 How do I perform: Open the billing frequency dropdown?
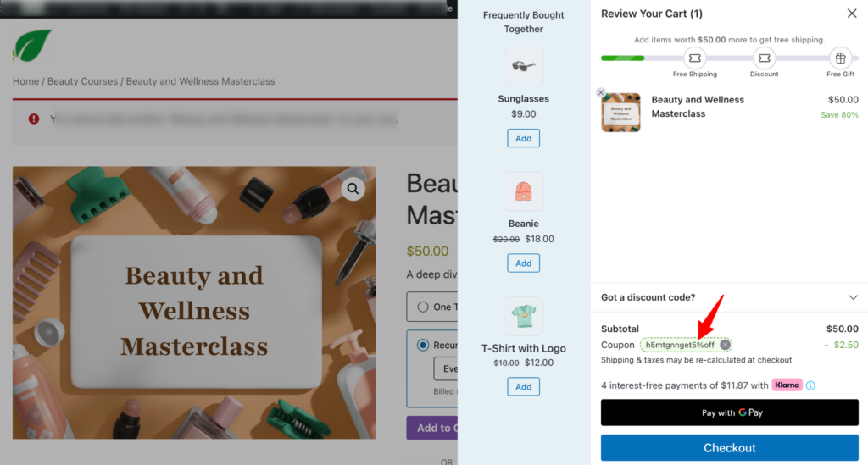(x=446, y=368)
